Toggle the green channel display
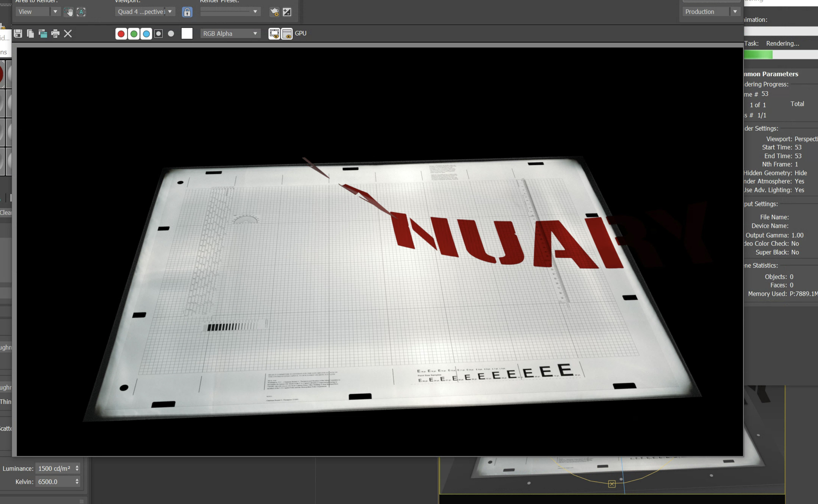This screenshot has width=818, height=504. 134,34
